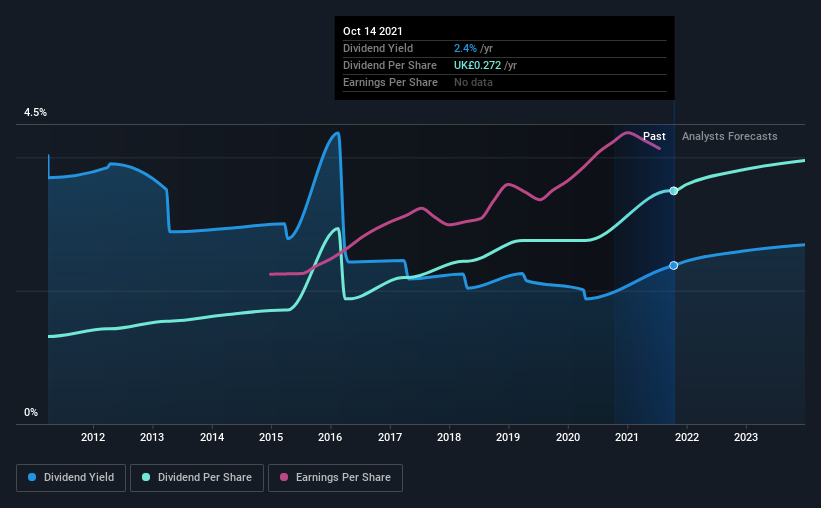This screenshot has height=508, width=821.
Task: Toggle the Earnings Per Share legend series
Action: point(335,478)
